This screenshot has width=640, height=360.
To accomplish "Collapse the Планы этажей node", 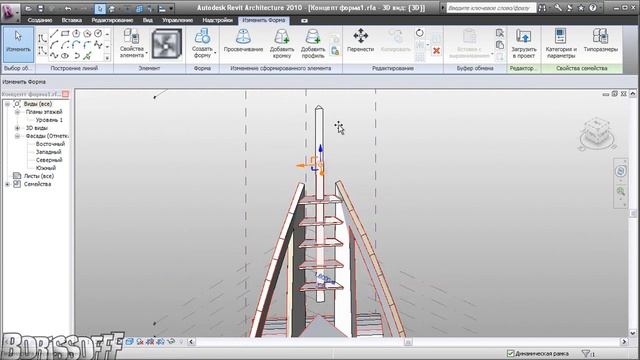I will click(17, 112).
